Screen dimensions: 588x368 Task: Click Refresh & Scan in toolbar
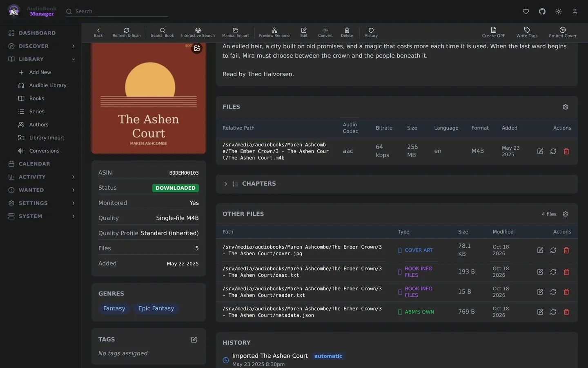(127, 33)
